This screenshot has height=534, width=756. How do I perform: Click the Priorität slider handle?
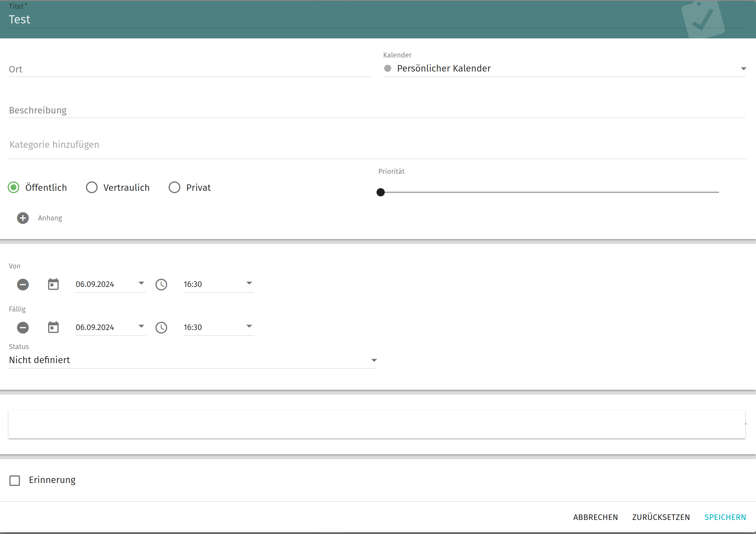381,192
